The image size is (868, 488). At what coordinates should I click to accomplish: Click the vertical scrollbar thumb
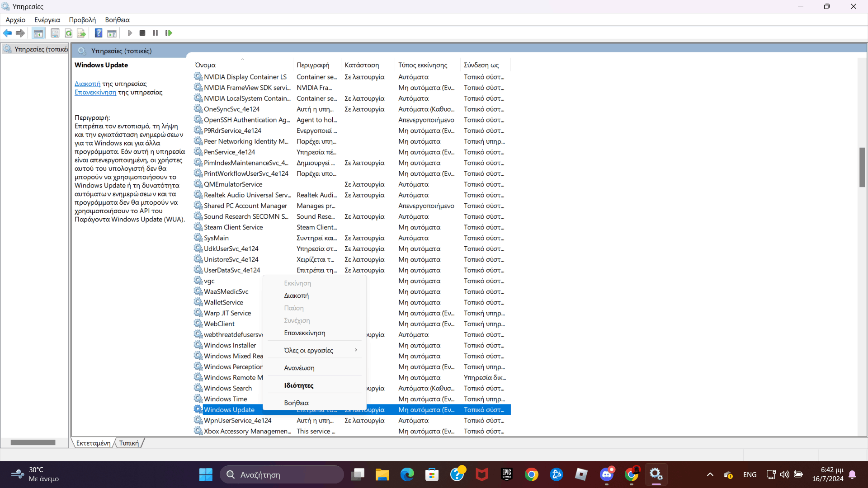click(x=862, y=167)
